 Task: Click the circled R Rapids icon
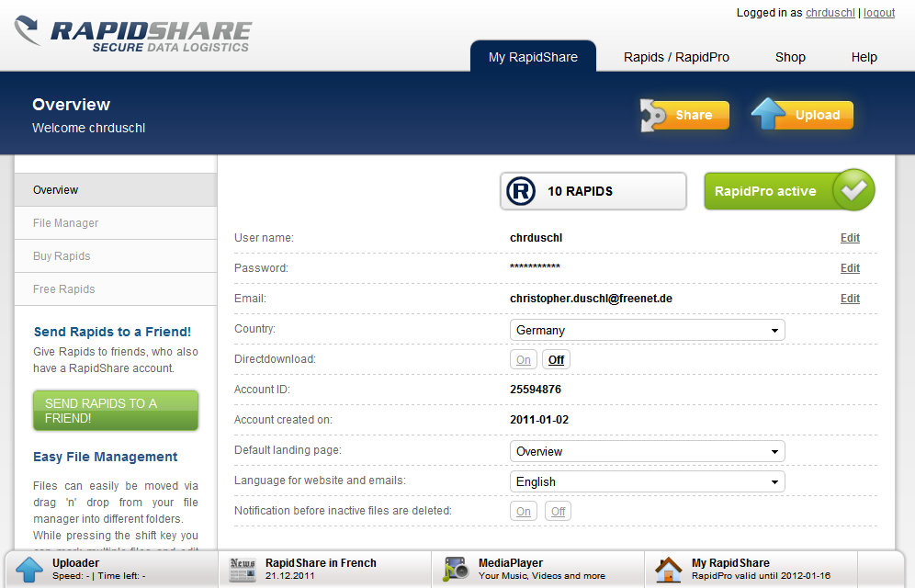click(521, 191)
